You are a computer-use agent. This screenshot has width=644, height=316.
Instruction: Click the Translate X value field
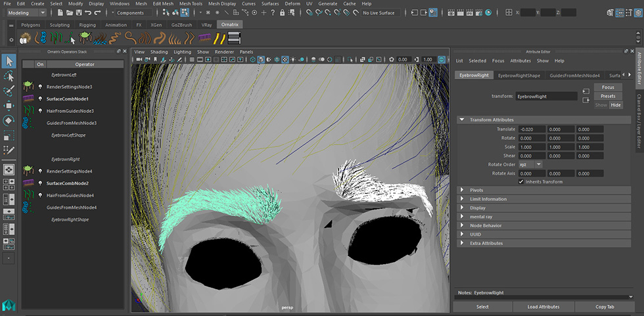[x=532, y=129]
